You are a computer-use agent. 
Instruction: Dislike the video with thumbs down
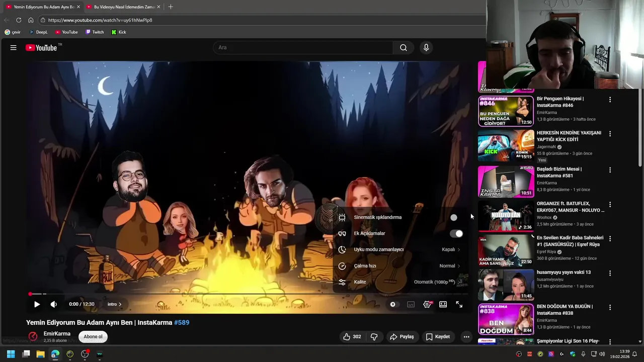374,337
